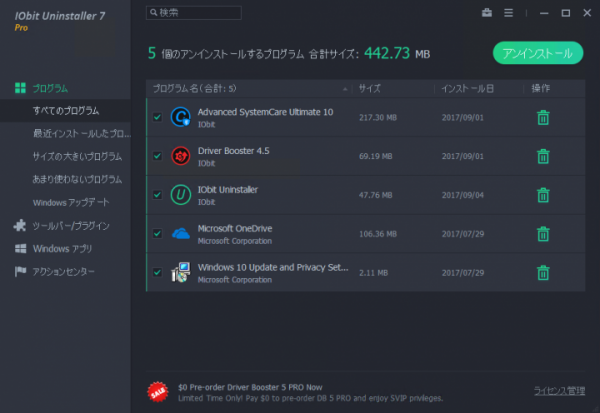This screenshot has height=413, width=600.
Task: Click the 69.19 MB size value
Action: point(375,156)
